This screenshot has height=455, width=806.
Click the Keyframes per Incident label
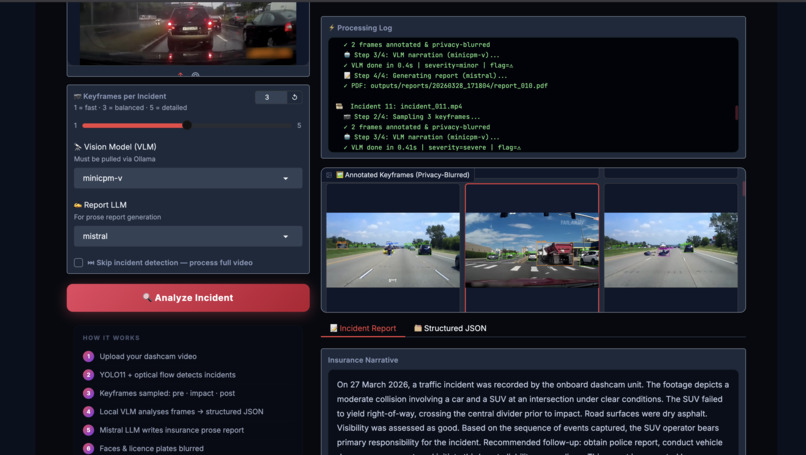[120, 96]
